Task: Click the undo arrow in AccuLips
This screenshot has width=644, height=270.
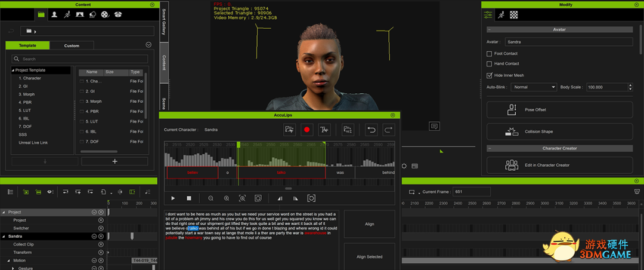Action: 371,130
